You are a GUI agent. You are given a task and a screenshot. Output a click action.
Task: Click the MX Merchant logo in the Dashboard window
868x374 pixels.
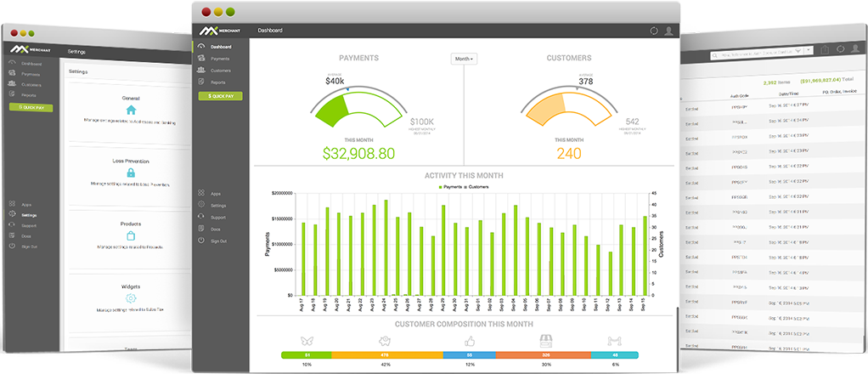pos(220,31)
